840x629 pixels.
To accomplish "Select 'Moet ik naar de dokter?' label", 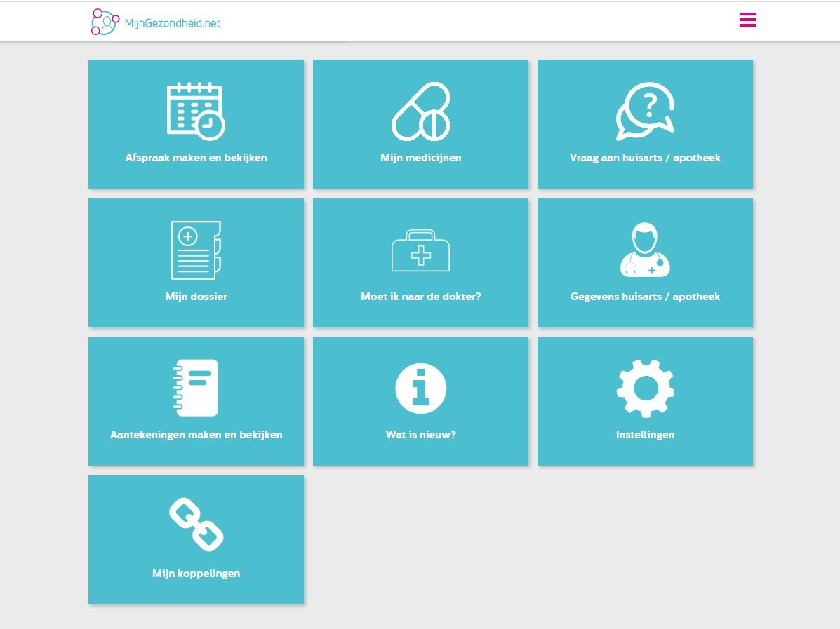I will pos(420,296).
